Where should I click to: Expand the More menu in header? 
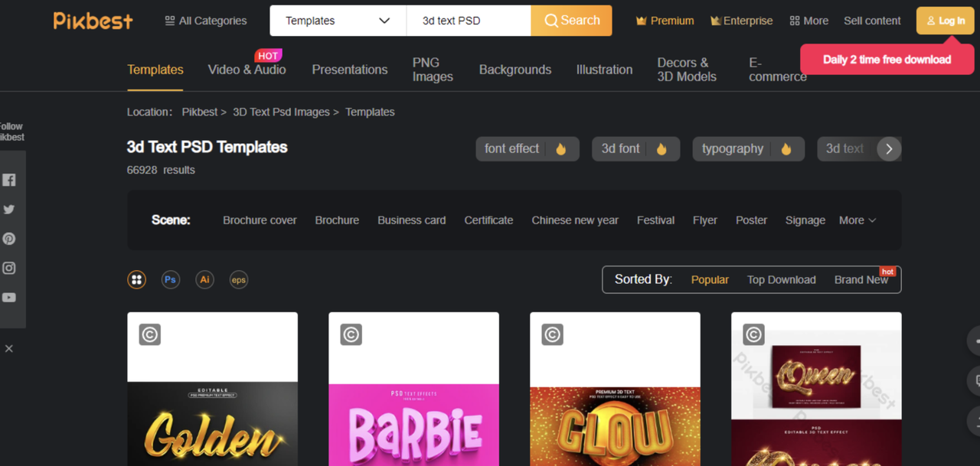point(809,21)
